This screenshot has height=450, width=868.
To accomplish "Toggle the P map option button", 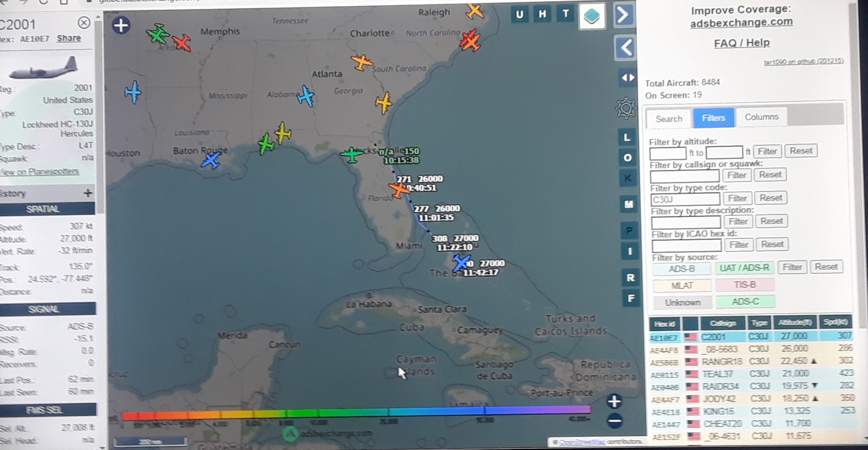I will [x=629, y=230].
